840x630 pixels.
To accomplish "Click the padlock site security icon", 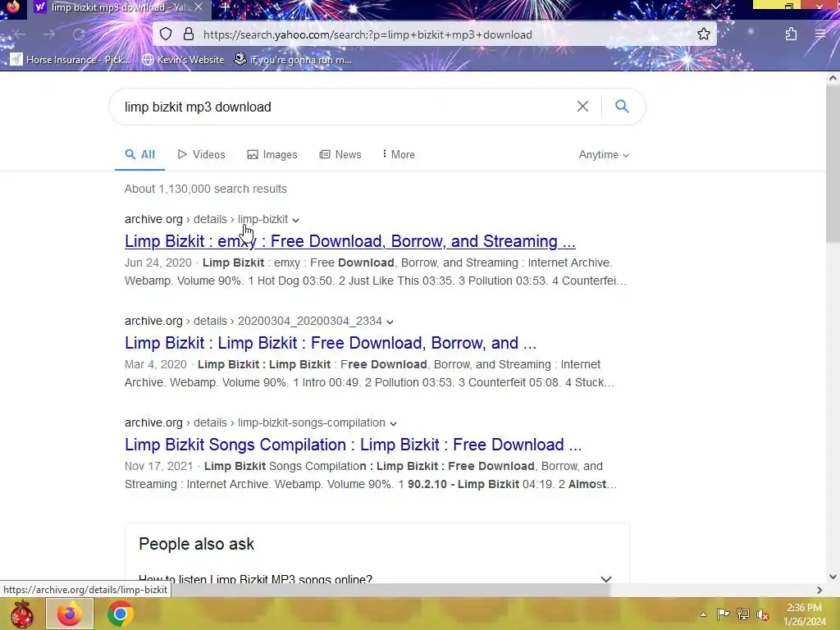I will click(189, 34).
